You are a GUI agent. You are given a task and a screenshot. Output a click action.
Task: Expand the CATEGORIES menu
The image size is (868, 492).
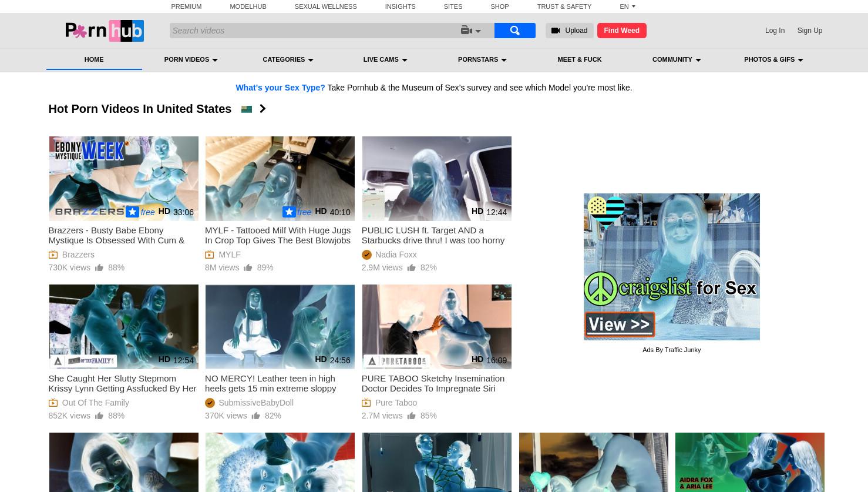click(288, 59)
